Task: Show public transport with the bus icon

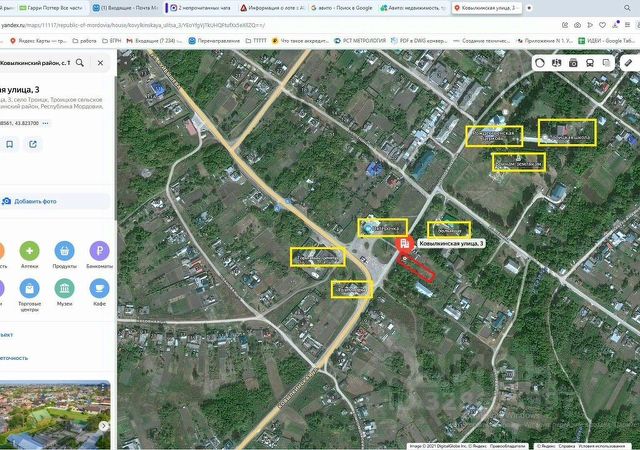Action: coord(590,62)
